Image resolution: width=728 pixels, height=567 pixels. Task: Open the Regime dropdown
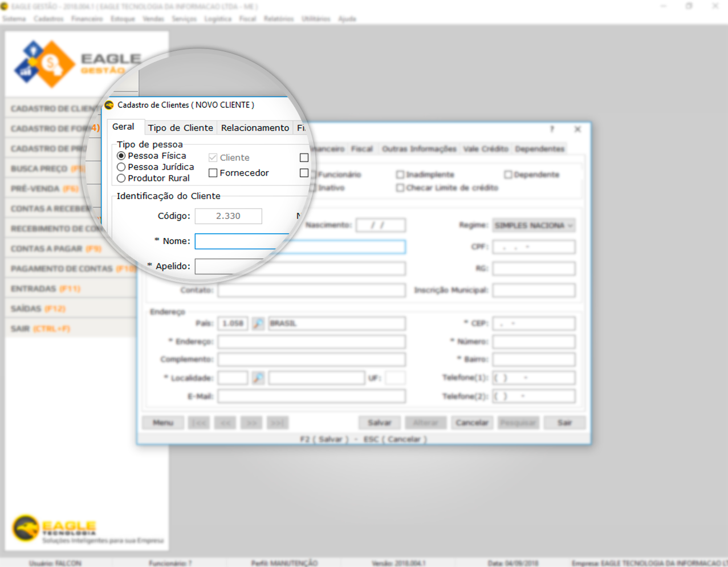tap(534, 225)
